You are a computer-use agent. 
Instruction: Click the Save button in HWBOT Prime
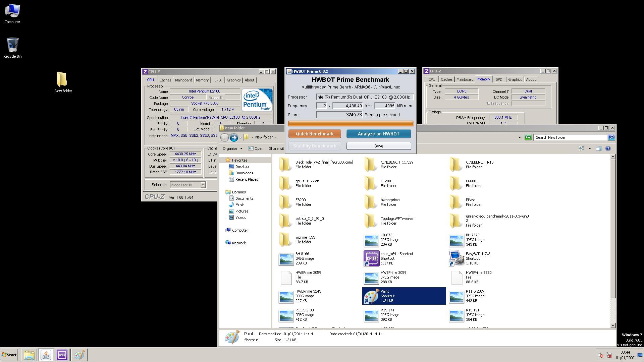pyautogui.click(x=378, y=146)
